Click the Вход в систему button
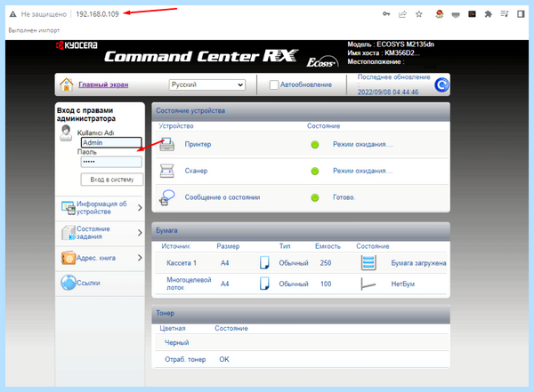Screen dimensions: 534x392 pos(112,180)
